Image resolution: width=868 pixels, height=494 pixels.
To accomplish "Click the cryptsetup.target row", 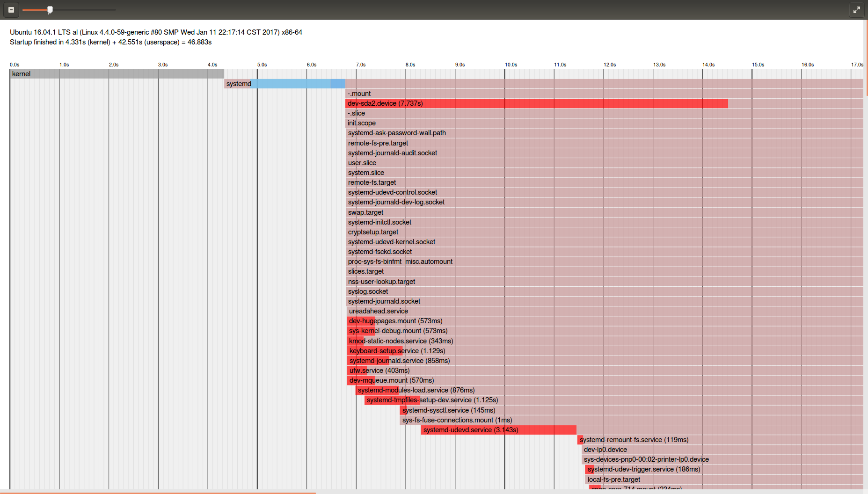I will coord(604,232).
